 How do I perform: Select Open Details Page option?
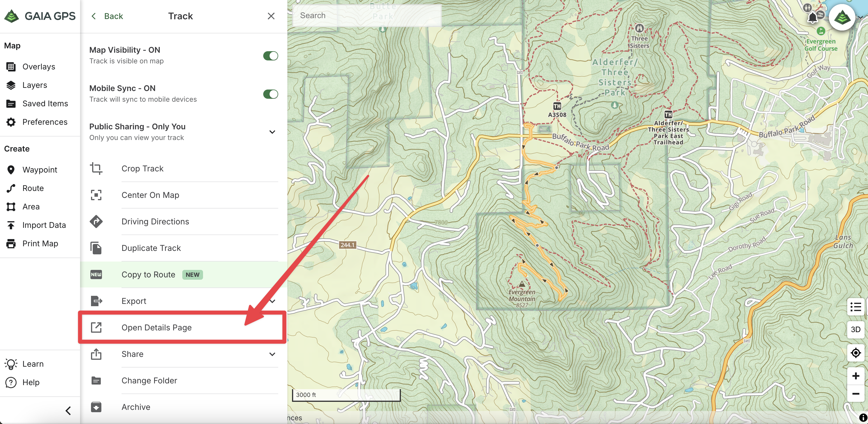tap(184, 328)
